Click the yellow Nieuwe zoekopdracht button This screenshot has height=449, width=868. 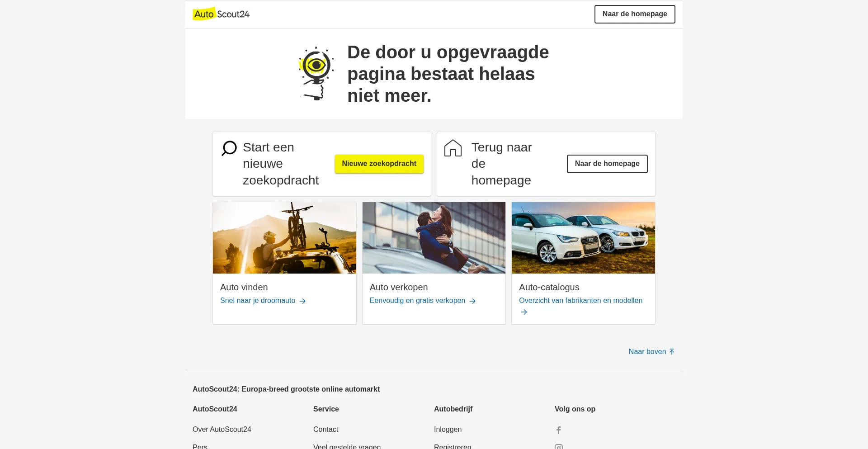379,164
